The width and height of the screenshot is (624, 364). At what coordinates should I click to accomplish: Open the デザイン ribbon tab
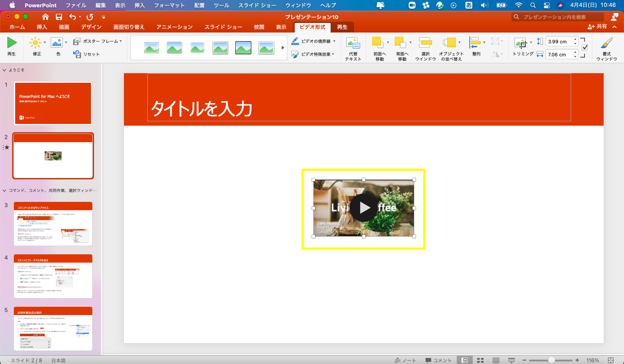[x=91, y=27]
